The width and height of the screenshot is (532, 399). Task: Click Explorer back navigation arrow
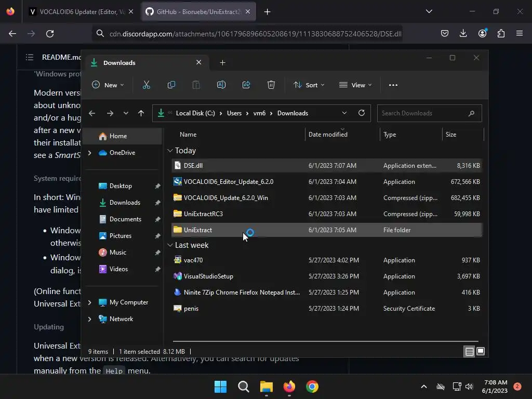point(92,113)
